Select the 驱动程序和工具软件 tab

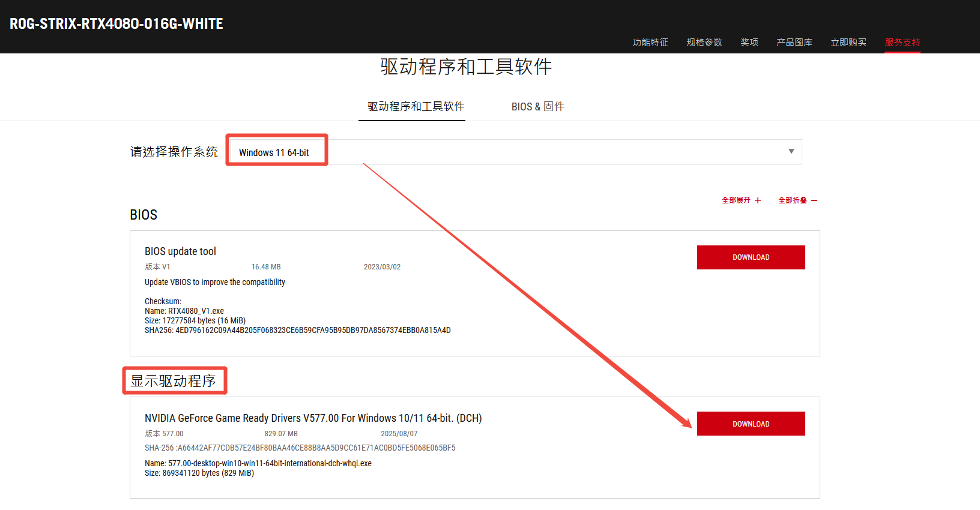click(x=416, y=106)
